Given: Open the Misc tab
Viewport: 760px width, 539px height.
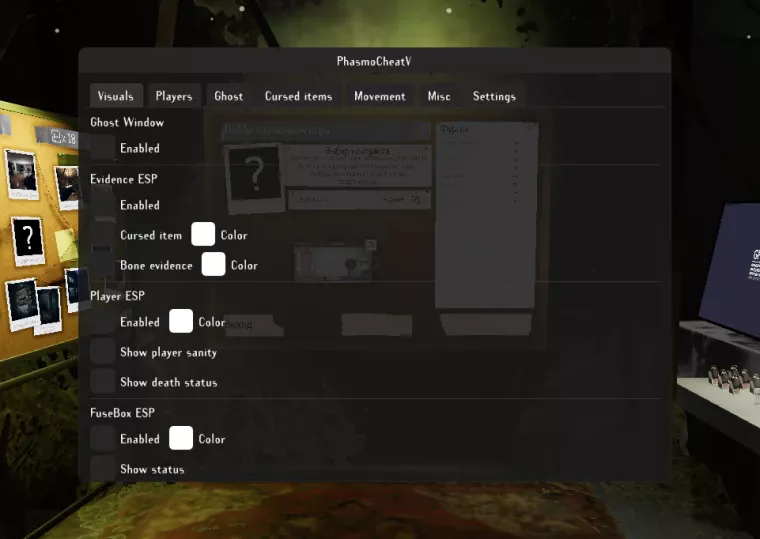Looking at the screenshot, I should pos(439,96).
